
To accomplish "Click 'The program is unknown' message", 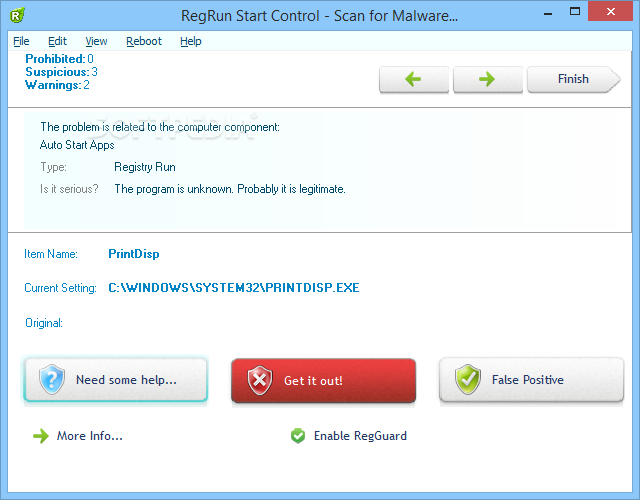I will click(x=230, y=189).
